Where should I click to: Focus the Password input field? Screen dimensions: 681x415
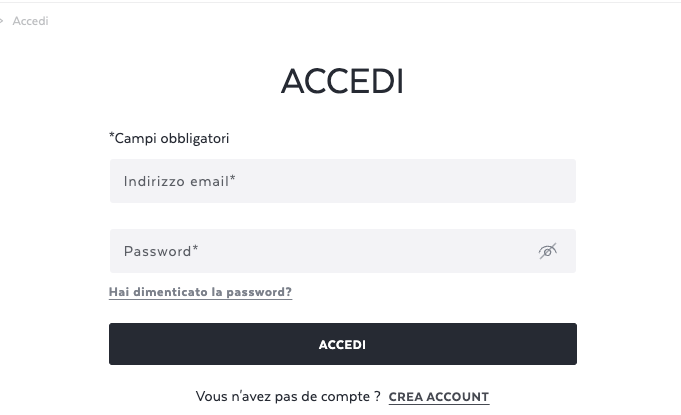click(343, 251)
